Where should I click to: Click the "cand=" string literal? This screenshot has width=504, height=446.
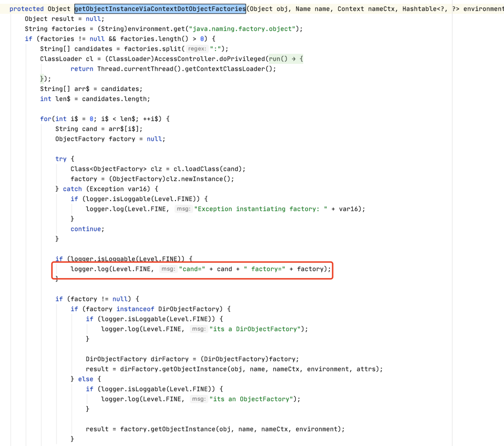pyautogui.click(x=192, y=269)
